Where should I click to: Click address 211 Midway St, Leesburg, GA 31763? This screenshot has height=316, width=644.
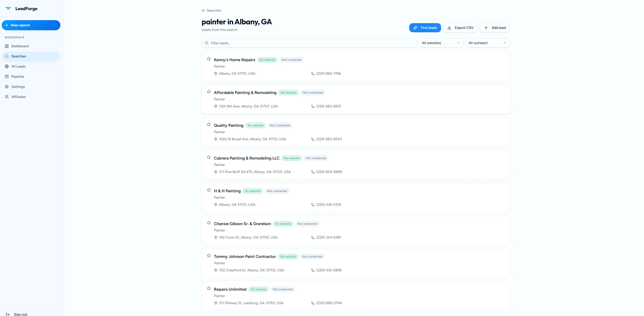251,303
